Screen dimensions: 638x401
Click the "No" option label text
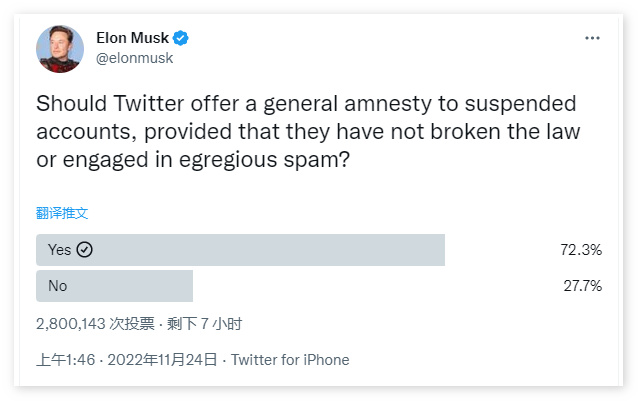coord(57,286)
